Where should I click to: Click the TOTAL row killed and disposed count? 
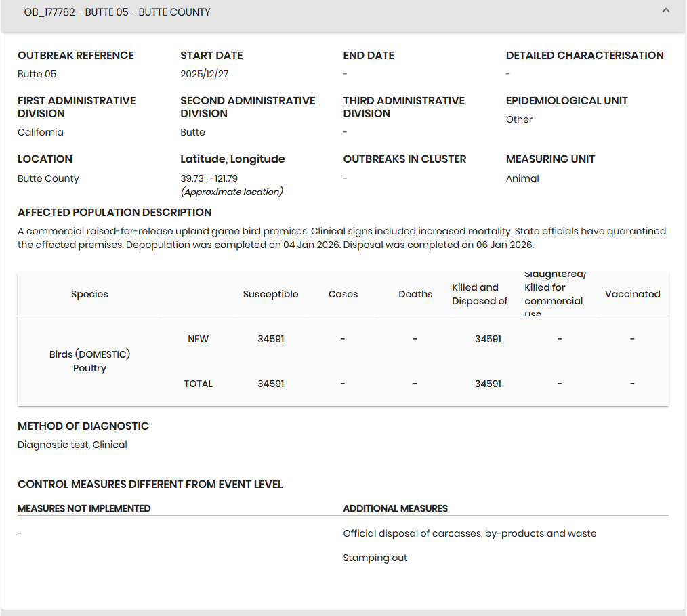(x=488, y=384)
